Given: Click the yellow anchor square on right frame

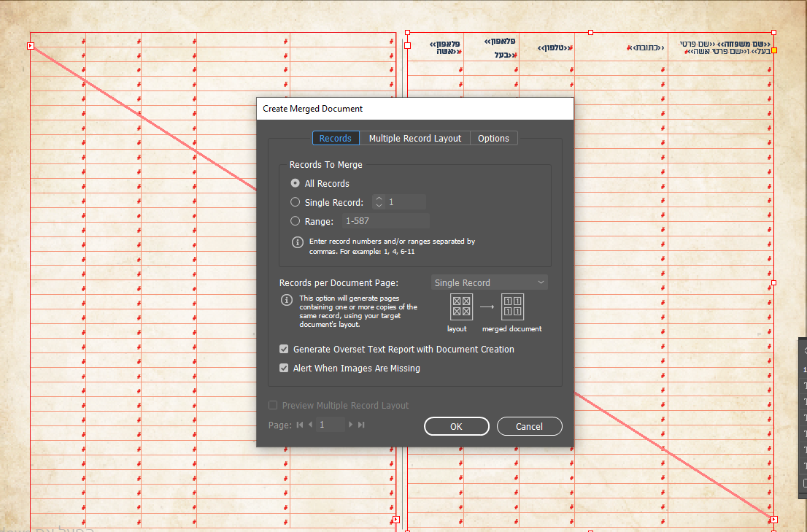Looking at the screenshot, I should tap(774, 50).
